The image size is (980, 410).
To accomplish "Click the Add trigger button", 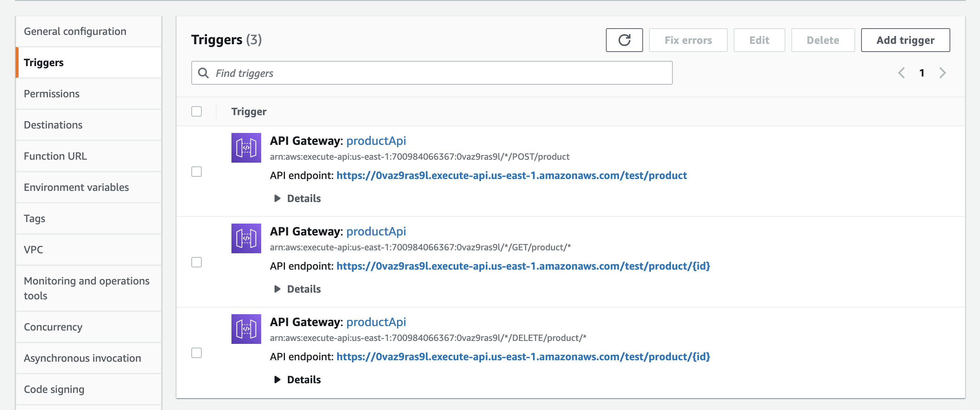I will point(905,40).
